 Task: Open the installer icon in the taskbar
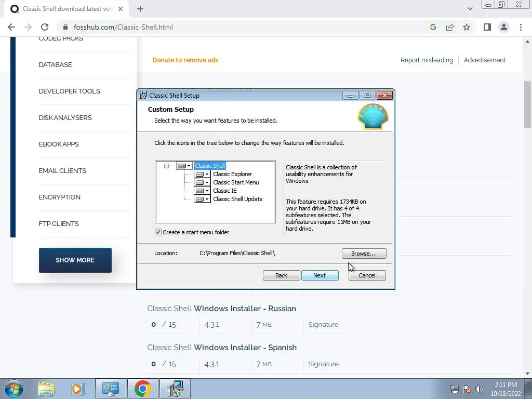pyautogui.click(x=176, y=389)
